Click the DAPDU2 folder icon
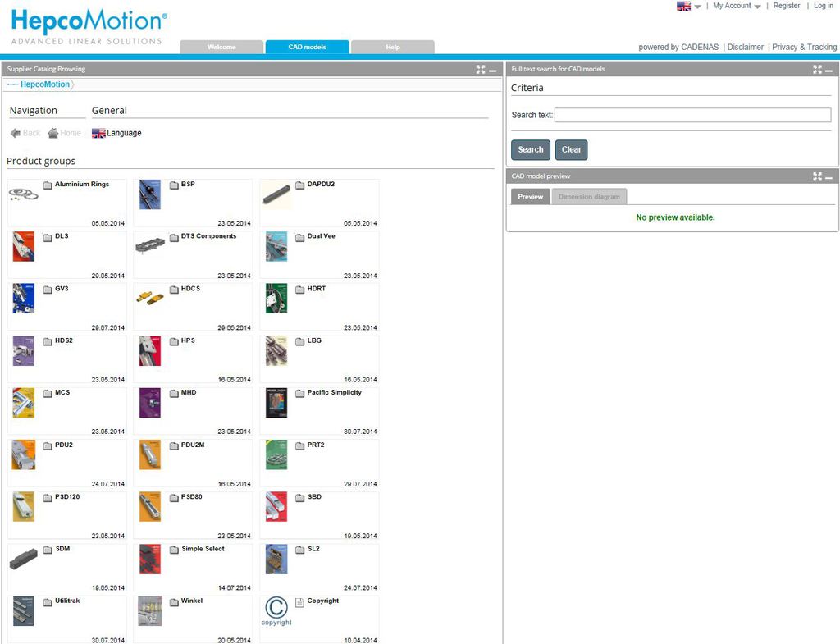The width and height of the screenshot is (840, 644). click(x=300, y=185)
